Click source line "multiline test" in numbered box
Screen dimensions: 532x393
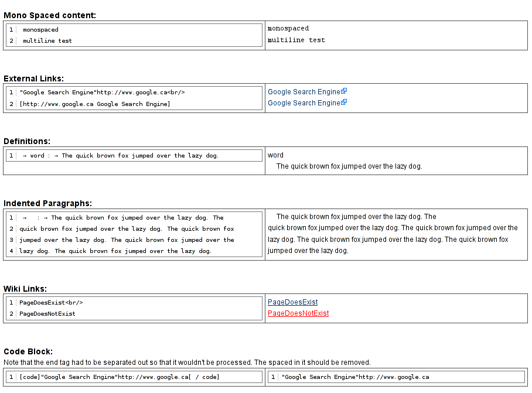(x=47, y=41)
